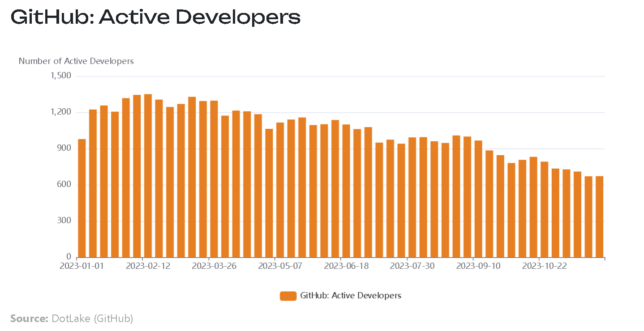The image size is (644, 331).
Task: Toggle the 'GitHub: Active Developers' legend label
Action: pyautogui.click(x=351, y=296)
